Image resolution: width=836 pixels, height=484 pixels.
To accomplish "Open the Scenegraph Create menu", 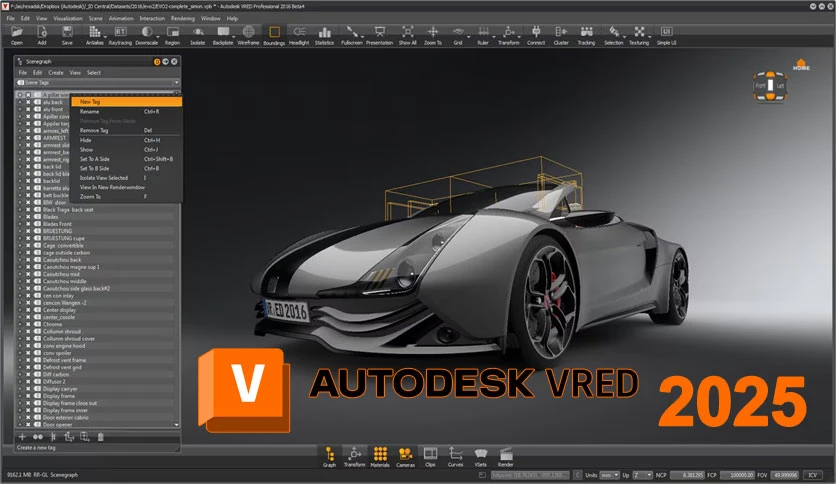I will tap(56, 72).
